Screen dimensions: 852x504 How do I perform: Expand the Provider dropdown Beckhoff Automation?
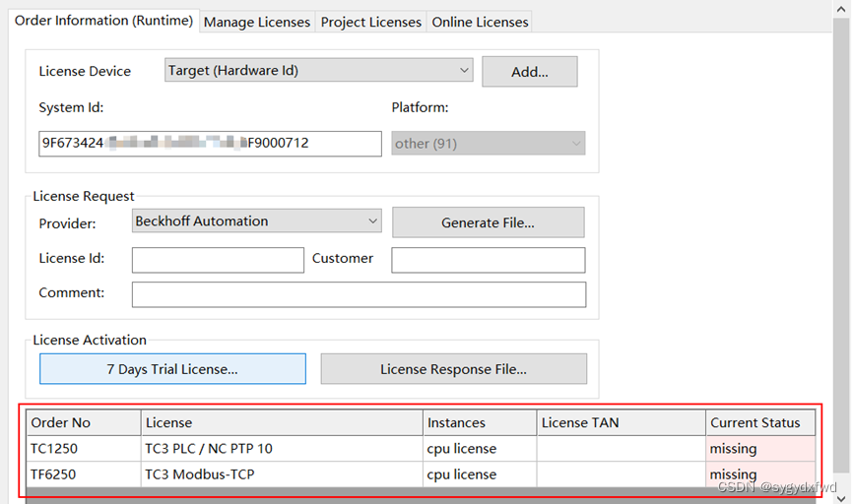(x=256, y=221)
